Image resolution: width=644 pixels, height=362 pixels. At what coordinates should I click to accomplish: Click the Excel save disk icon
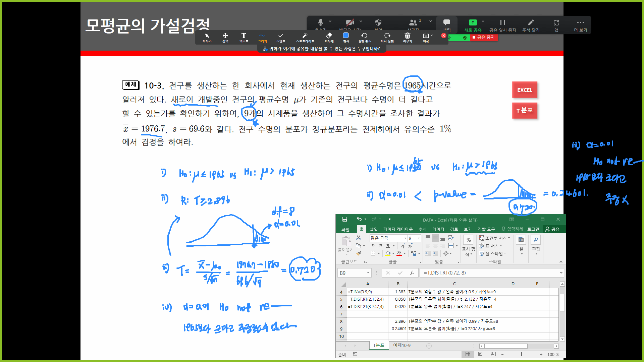(x=344, y=219)
